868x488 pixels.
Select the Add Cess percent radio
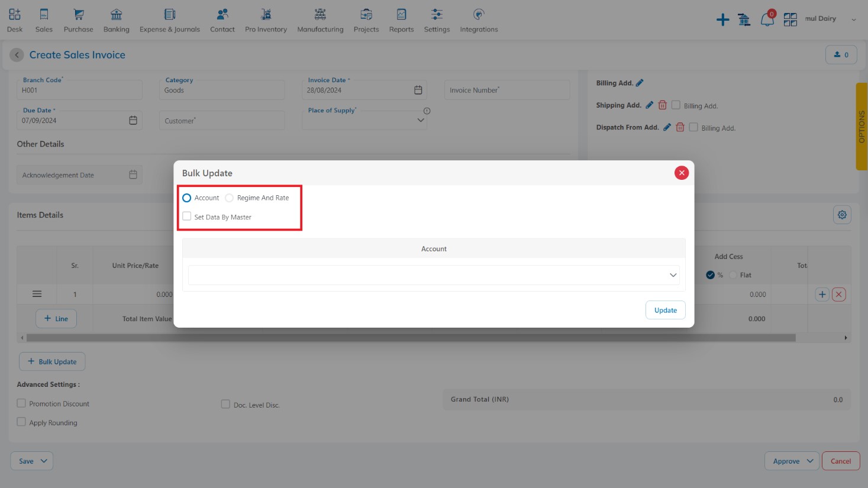[710, 275]
